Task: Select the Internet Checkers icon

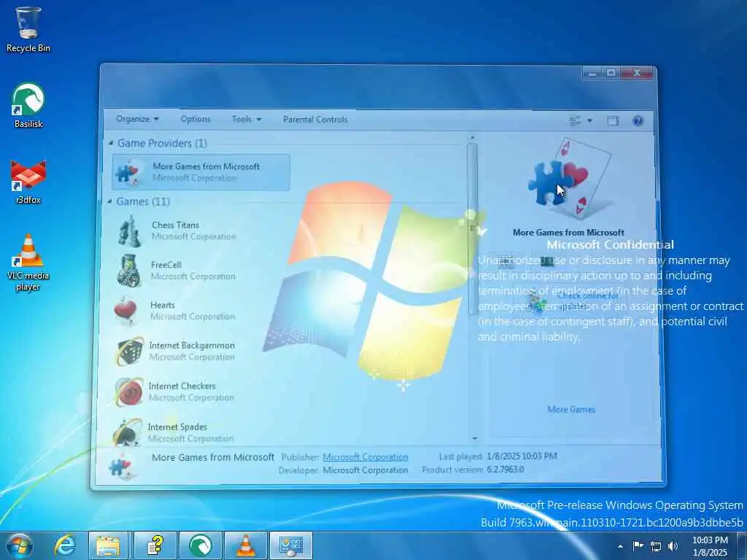Action: [129, 392]
